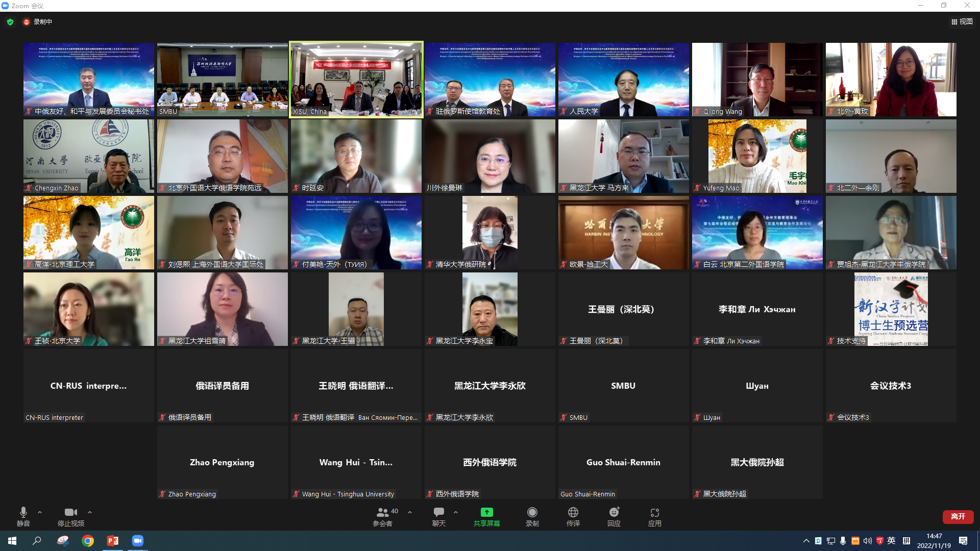Click the red Leave meeting button

(x=958, y=516)
